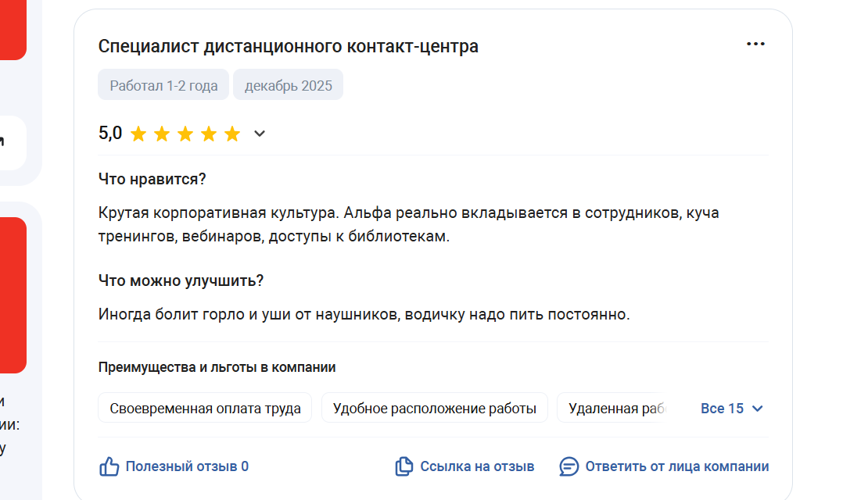Click the review title "Специалист дистанционного контакт-центра"

288,46
